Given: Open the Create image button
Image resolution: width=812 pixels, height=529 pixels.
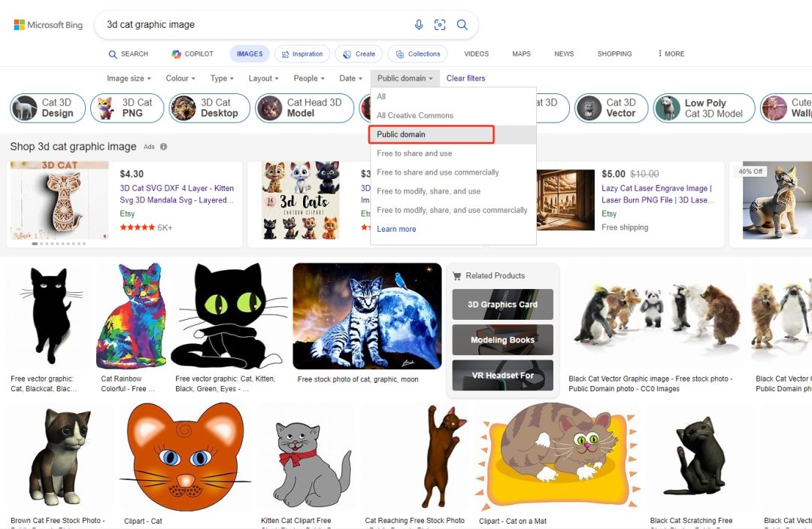Looking at the screenshot, I should point(359,54).
